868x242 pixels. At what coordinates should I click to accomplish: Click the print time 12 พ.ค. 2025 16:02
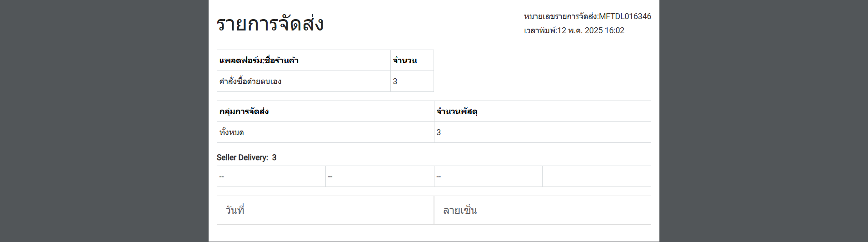pyautogui.click(x=591, y=30)
